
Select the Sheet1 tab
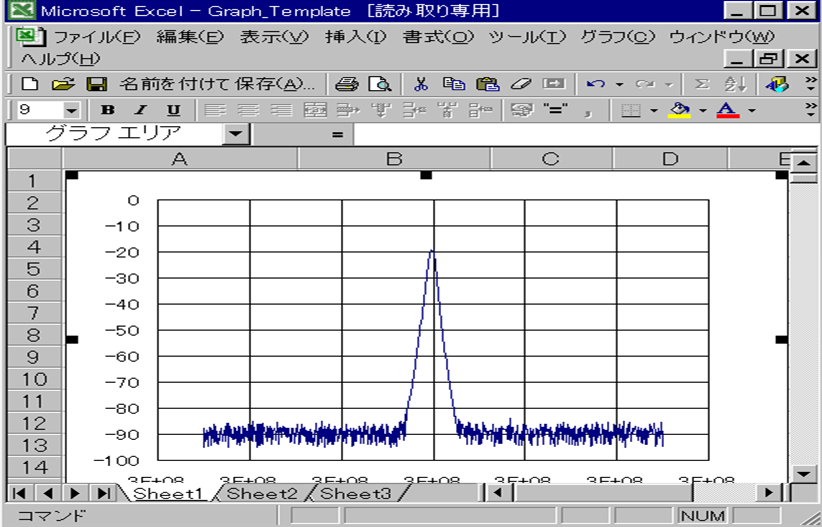(x=168, y=493)
